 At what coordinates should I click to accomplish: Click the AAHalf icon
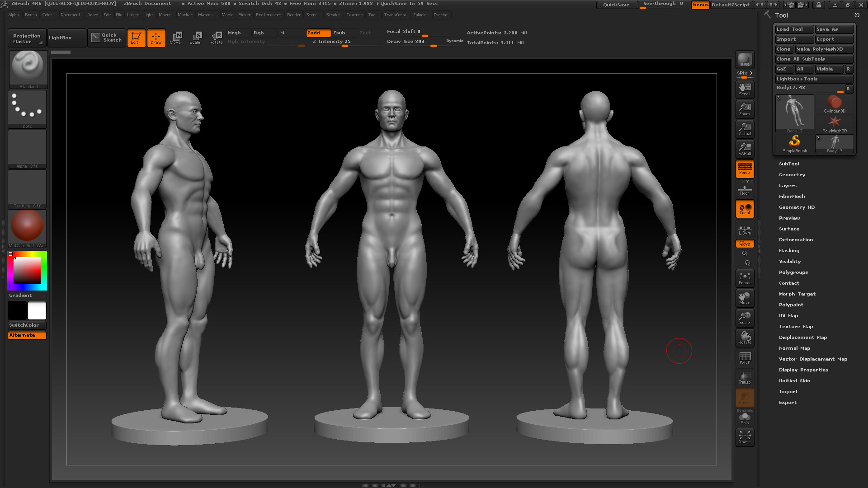tap(745, 149)
